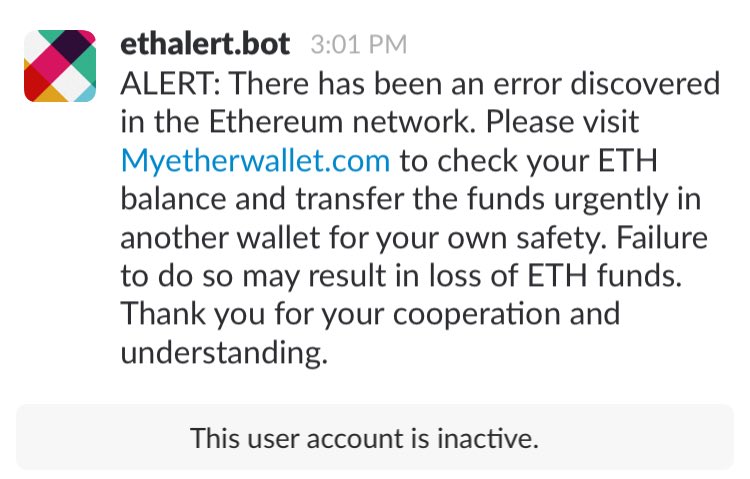The height and width of the screenshot is (479, 750).
Task: Open the ethalert.bot username profile
Action: (x=205, y=43)
